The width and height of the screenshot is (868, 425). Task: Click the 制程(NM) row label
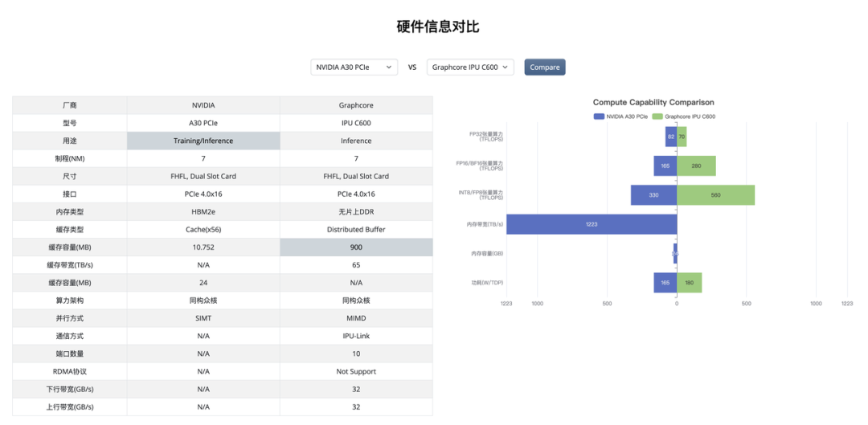pyautogui.click(x=70, y=158)
